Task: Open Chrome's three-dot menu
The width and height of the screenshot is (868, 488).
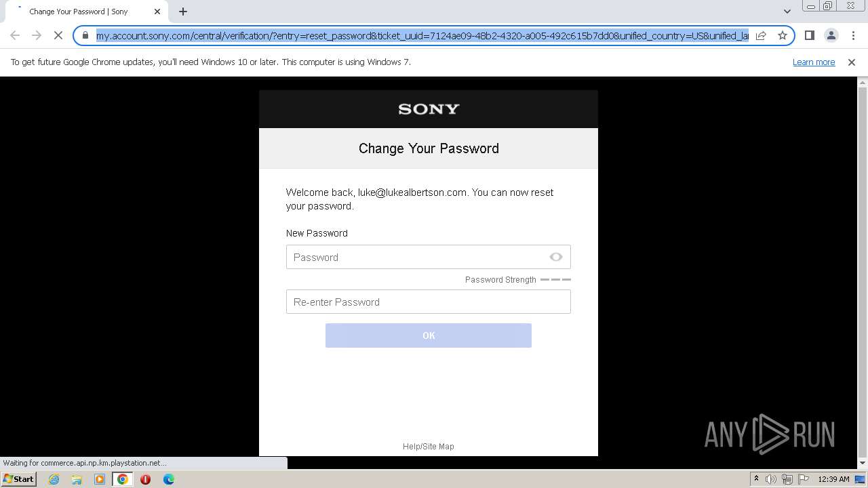Action: tap(853, 35)
